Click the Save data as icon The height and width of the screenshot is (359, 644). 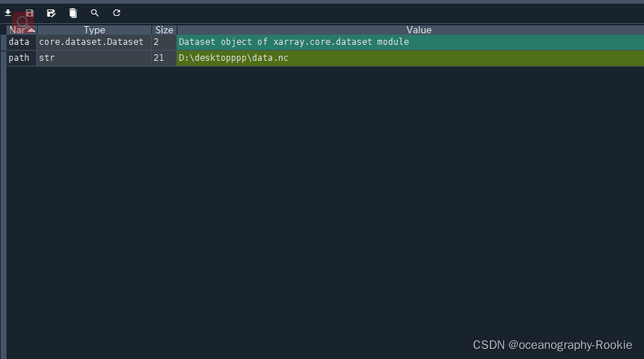pyautogui.click(x=51, y=13)
